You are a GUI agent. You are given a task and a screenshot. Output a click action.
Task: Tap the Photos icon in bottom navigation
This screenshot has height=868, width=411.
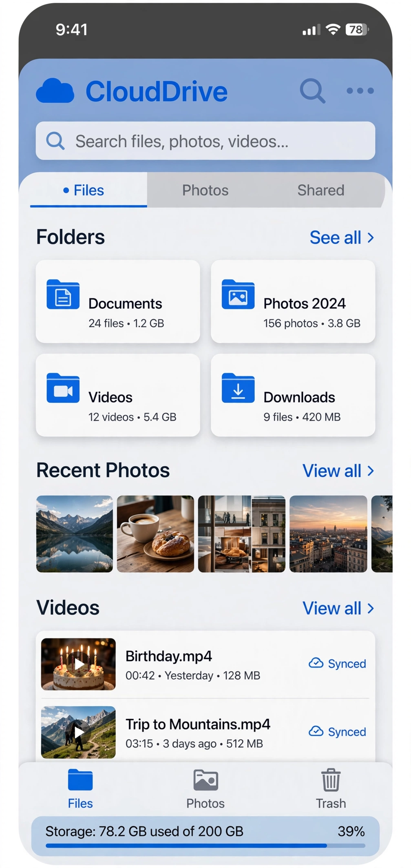(x=205, y=780)
